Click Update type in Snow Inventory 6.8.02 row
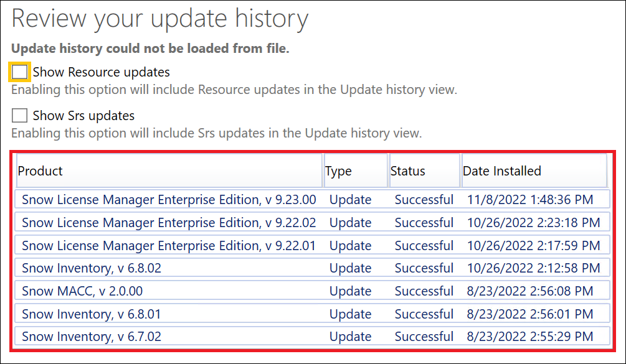The height and width of the screenshot is (364, 626). pyautogui.click(x=351, y=268)
